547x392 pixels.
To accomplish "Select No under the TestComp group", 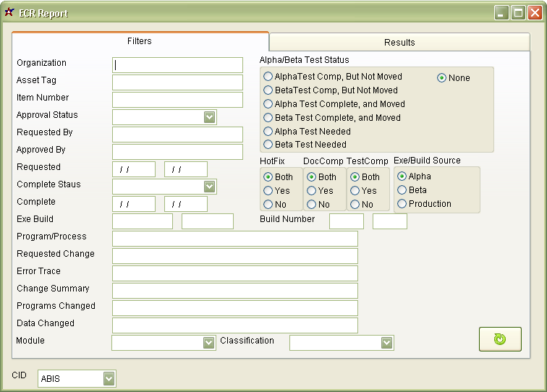I will [x=355, y=205].
